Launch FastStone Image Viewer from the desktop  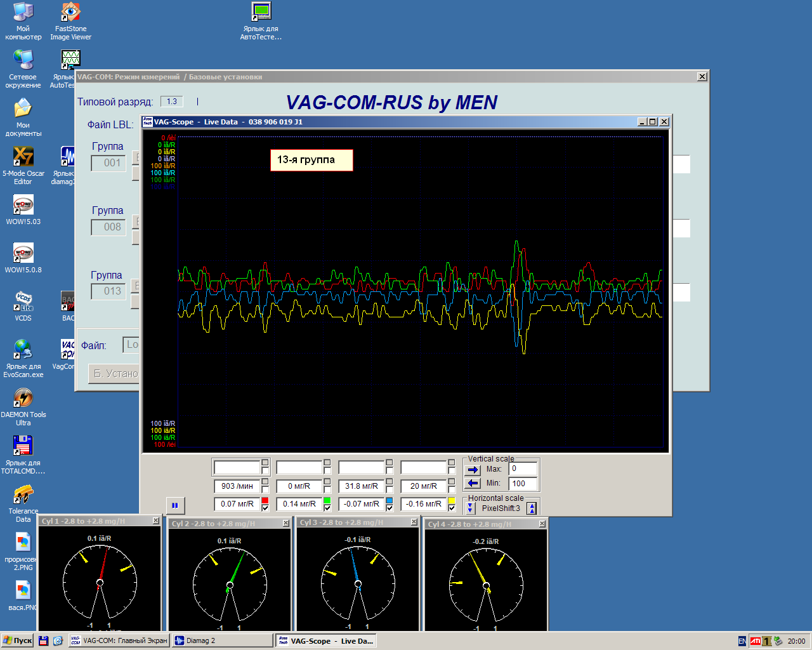pos(70,22)
